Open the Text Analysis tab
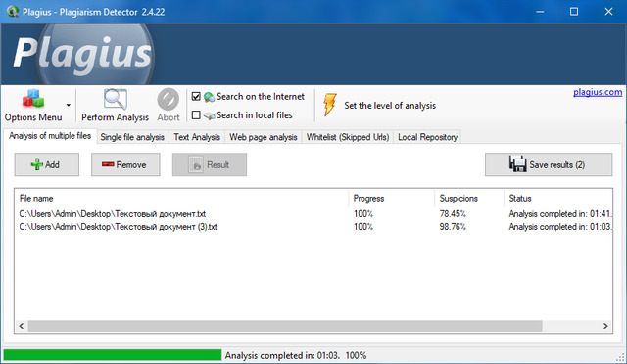This screenshot has height=364, width=627. [x=197, y=137]
